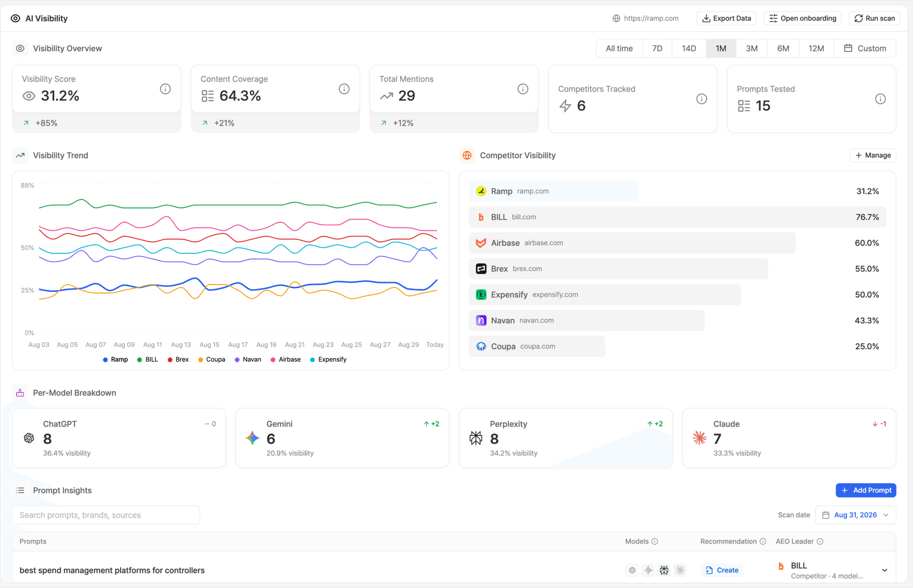Click the BILL logo in competitor list

pos(481,217)
